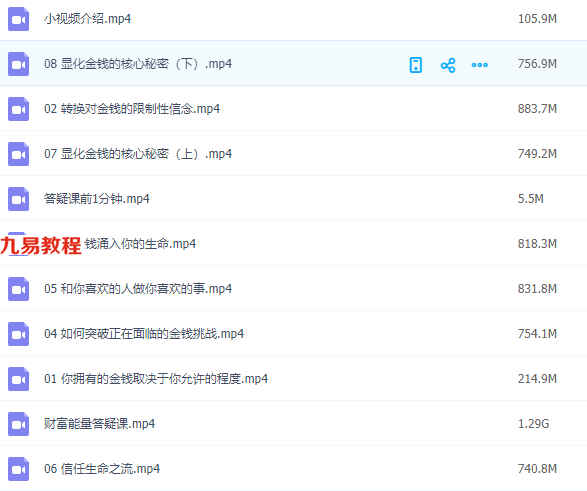The width and height of the screenshot is (587, 491).
Task: Open 05 和你喜欢的人做你喜欢的事.mp4
Action: (138, 289)
